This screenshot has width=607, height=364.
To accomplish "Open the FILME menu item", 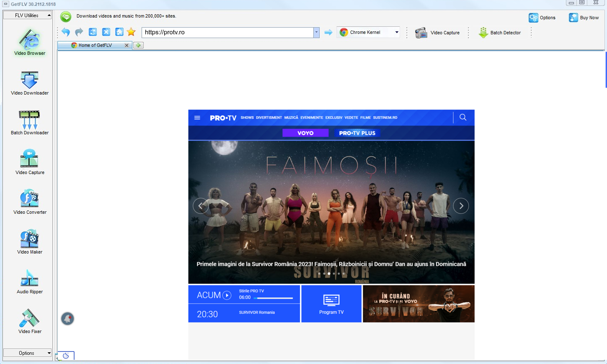I will pyautogui.click(x=366, y=118).
